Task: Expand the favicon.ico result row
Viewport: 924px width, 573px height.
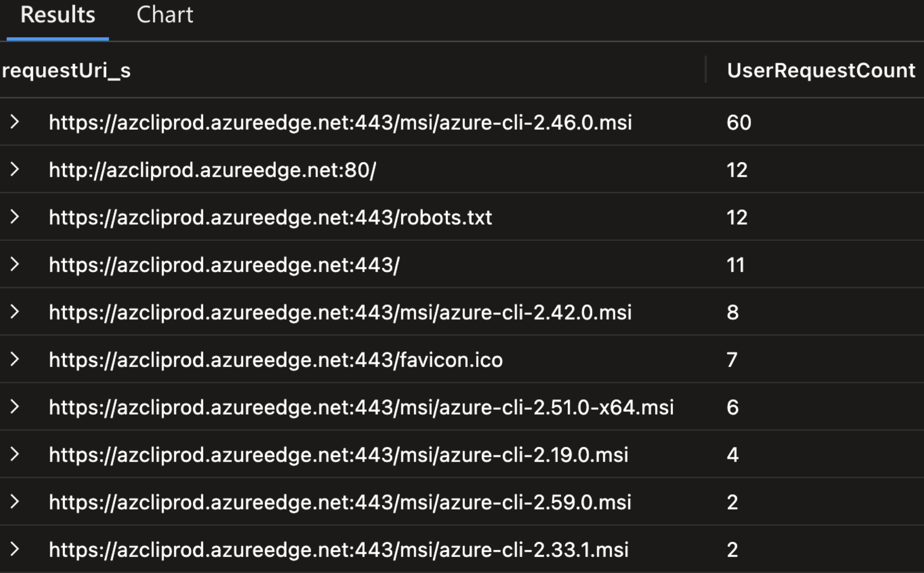Action: pos(15,359)
